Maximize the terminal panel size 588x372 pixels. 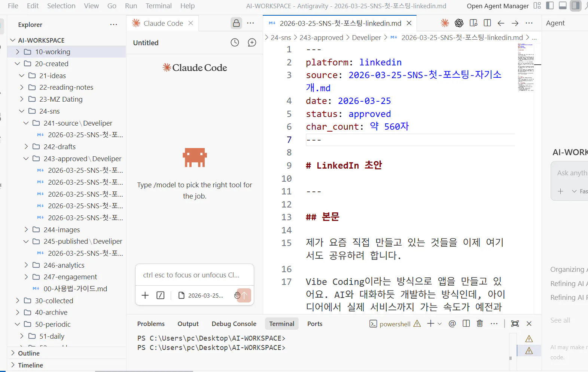pos(515,324)
